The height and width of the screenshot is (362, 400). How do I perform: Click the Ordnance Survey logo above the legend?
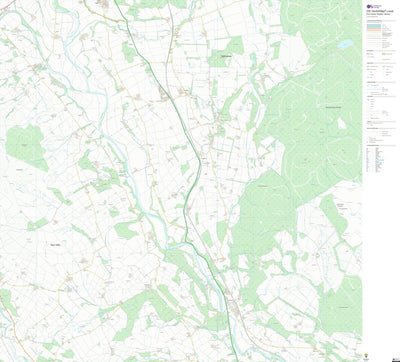[x=374, y=6]
